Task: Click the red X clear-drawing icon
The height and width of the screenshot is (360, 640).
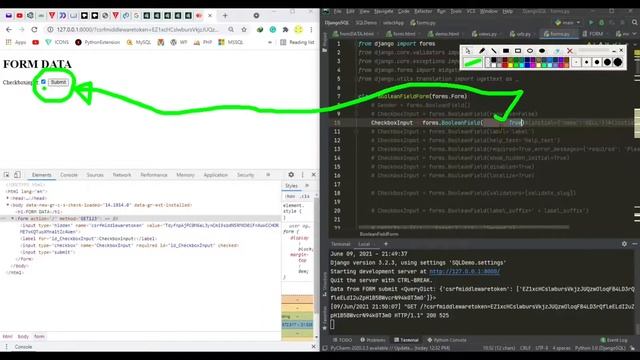Action: point(570,51)
